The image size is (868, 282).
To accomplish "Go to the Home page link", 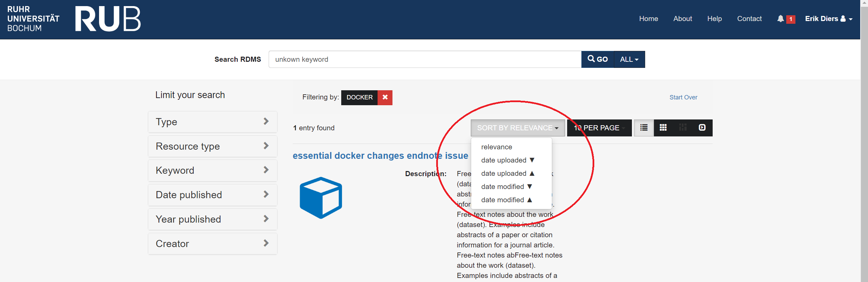I will [649, 19].
